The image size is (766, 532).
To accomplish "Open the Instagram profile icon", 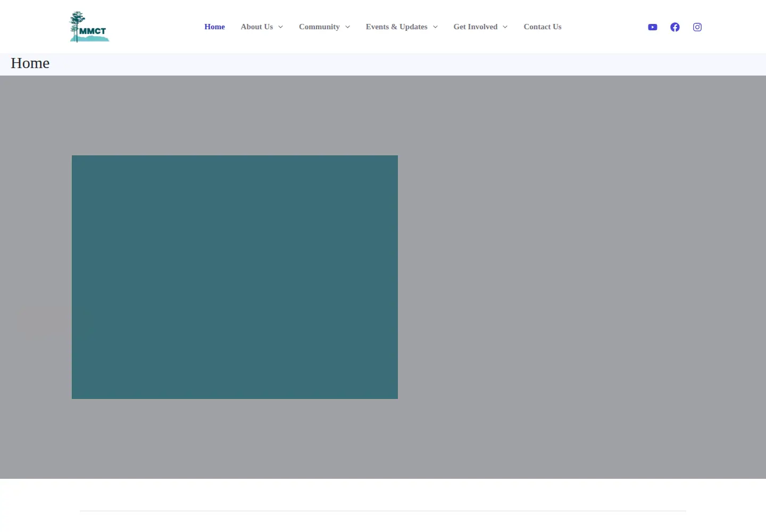I will point(697,27).
